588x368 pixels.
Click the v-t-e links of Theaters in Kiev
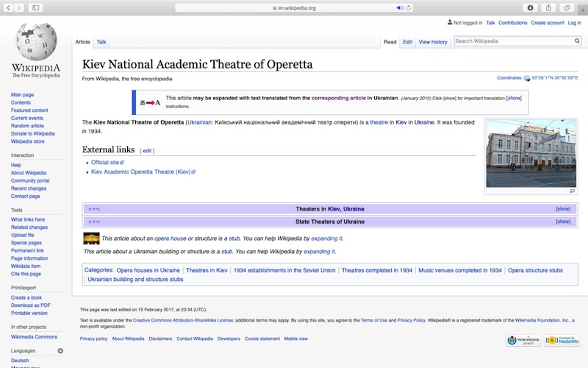94,210
